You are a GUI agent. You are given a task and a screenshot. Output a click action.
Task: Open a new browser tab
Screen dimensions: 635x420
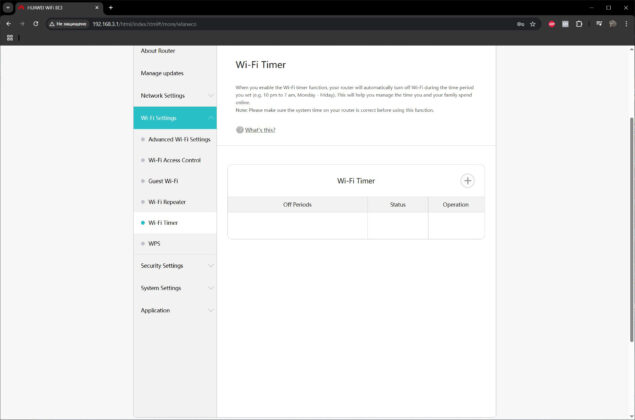click(111, 7)
